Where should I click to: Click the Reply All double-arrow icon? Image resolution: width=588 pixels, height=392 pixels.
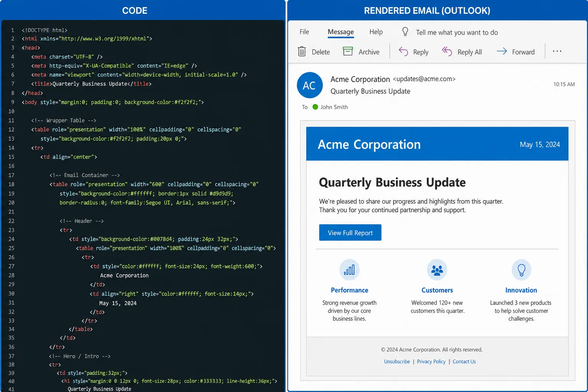point(447,51)
